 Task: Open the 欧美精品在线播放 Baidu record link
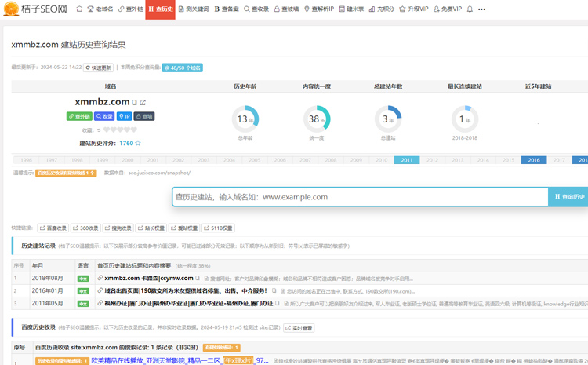coord(180,360)
